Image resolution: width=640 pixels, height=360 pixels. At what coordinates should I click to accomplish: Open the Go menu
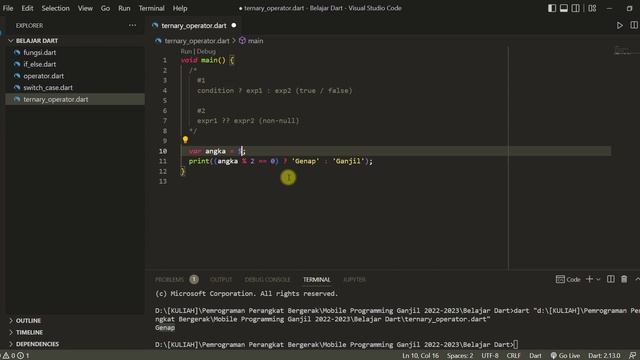105,8
